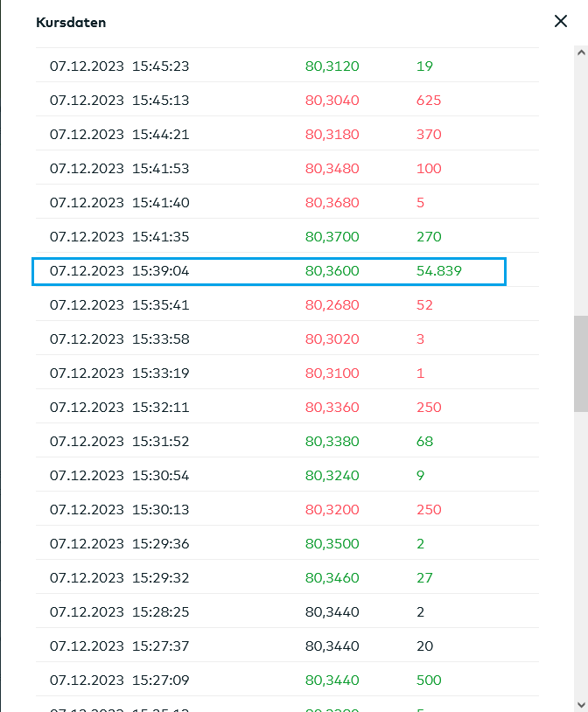This screenshot has width=588, height=712.
Task: Select the highlighted 15:39:04 row
Action: [269, 271]
